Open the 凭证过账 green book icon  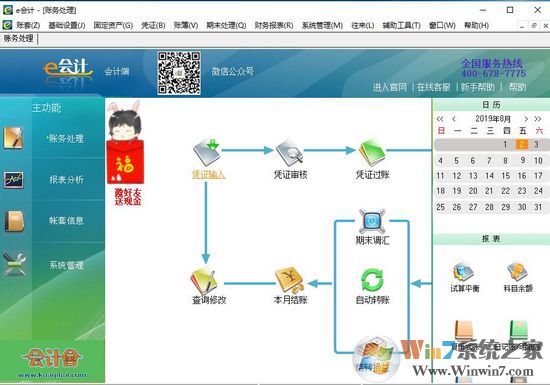372,152
